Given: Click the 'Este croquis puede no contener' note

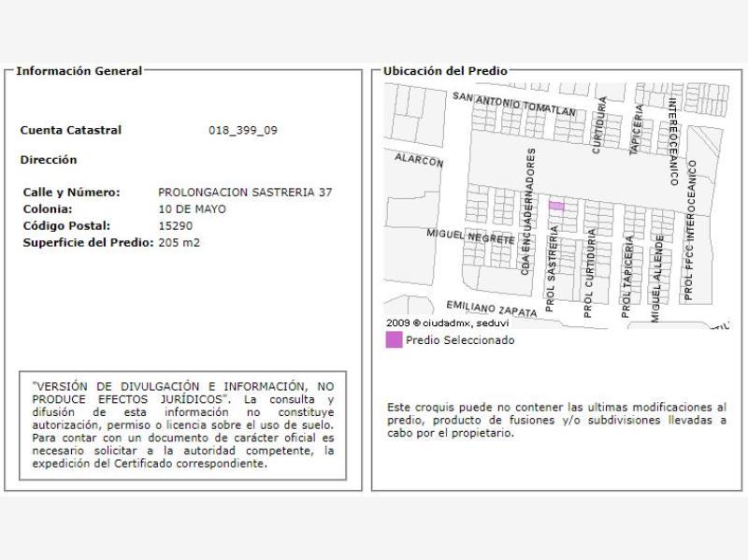Looking at the screenshot, I should coord(556,421).
